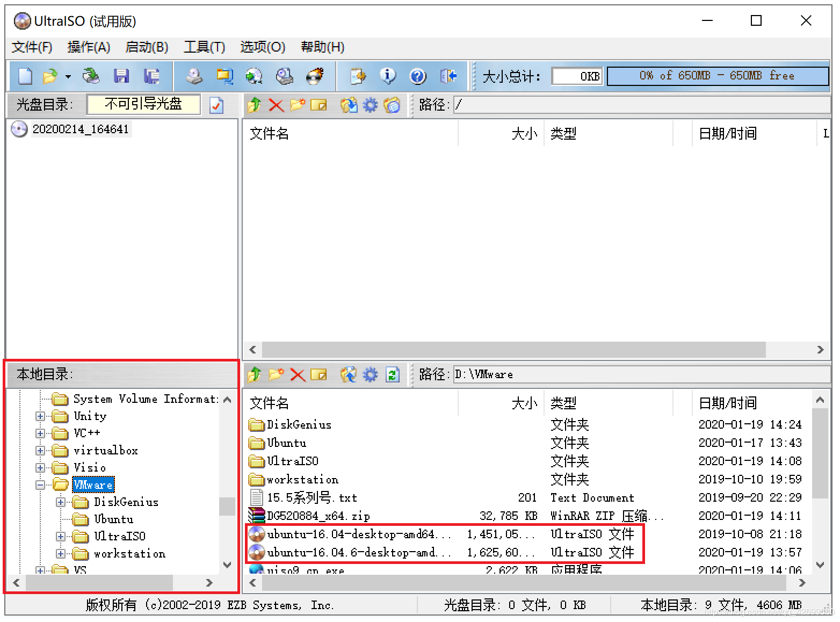The width and height of the screenshot is (840, 622).
Task: Click the New folder icon in disc toolbar
Action: click(x=298, y=105)
